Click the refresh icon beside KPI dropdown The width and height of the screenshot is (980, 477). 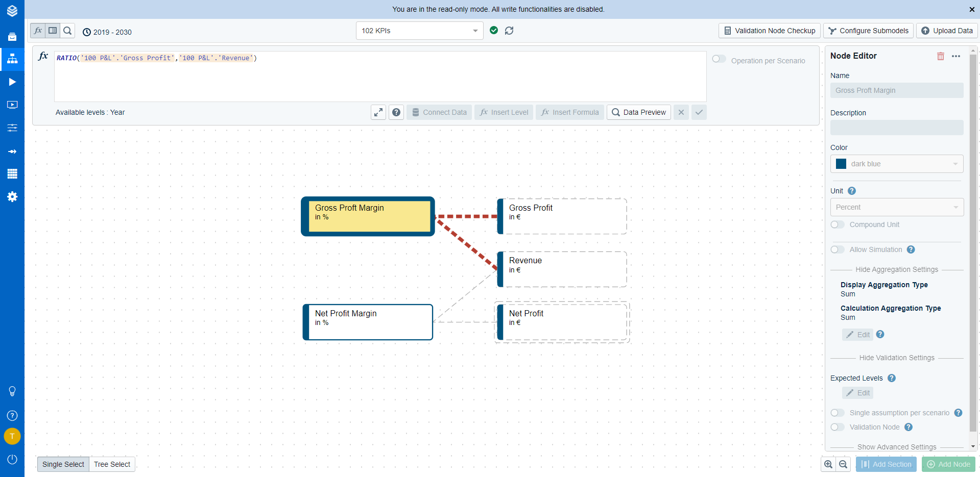509,31
